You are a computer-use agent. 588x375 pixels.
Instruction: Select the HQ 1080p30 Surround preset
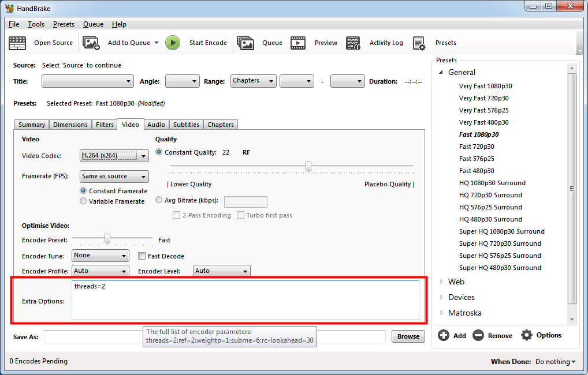point(492,183)
